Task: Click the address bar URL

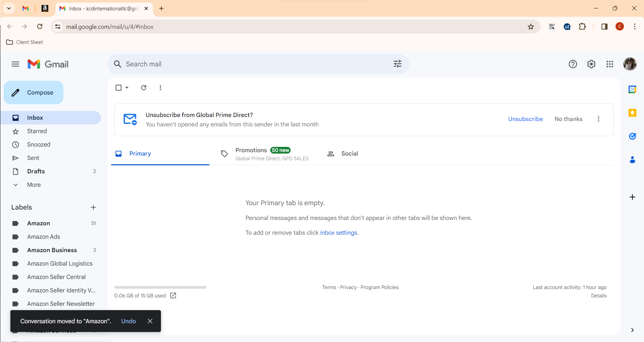Action: click(110, 26)
